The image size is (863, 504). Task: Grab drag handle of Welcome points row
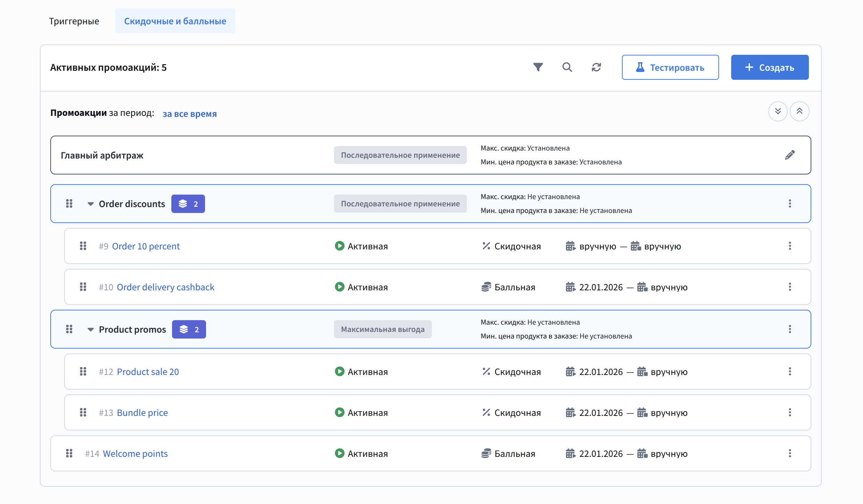pos(69,453)
